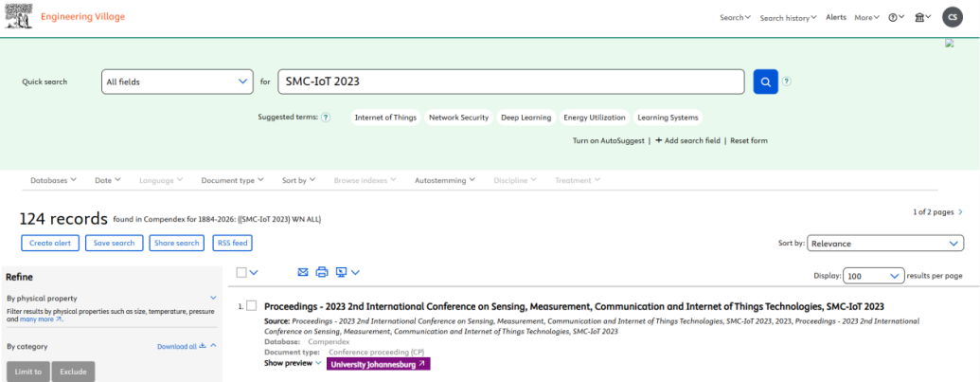This screenshot has width=980, height=382.
Task: Click the Engineering Village home link
Action: click(x=83, y=17)
